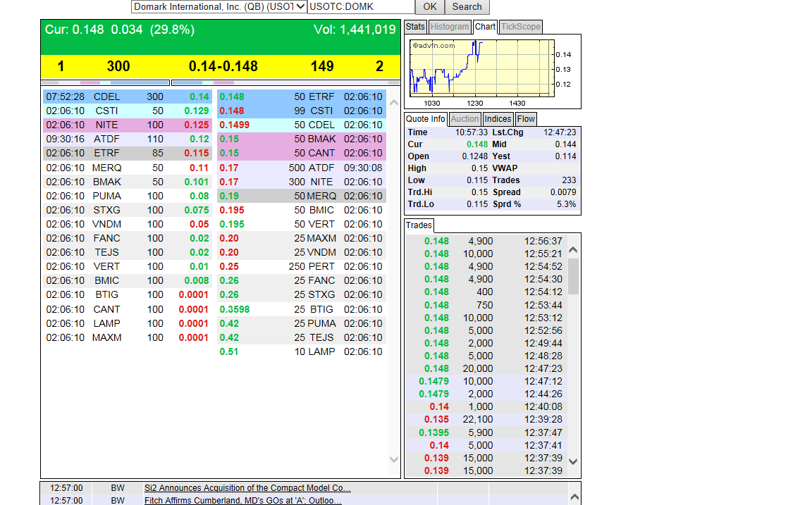
Task: Select the LAMP ask at 0.51
Action: (x=302, y=351)
